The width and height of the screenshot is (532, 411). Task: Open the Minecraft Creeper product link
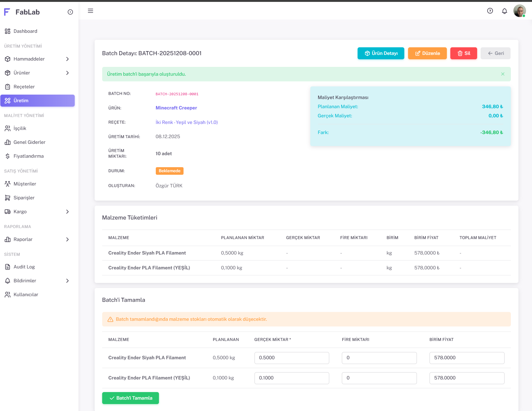click(x=176, y=108)
